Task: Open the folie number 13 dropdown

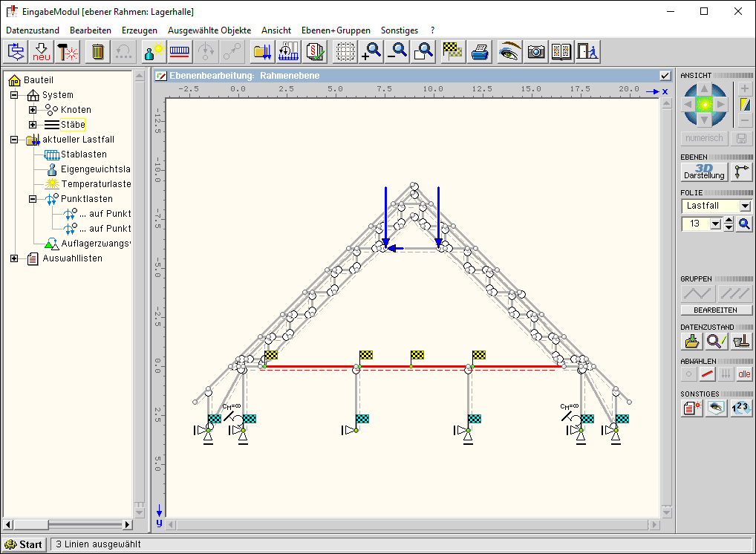Action: click(716, 224)
